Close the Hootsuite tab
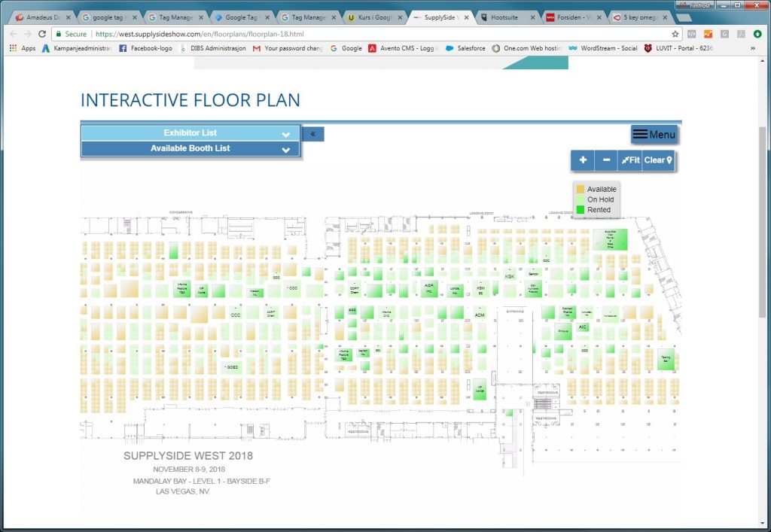The height and width of the screenshot is (532, 771). [x=532, y=17]
